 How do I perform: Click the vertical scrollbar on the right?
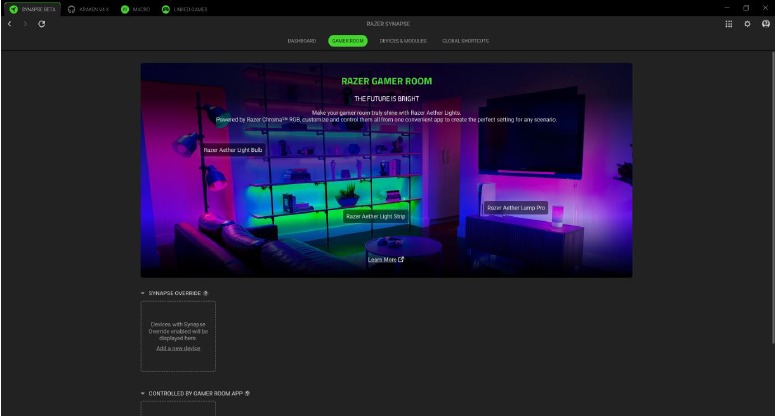point(773,198)
